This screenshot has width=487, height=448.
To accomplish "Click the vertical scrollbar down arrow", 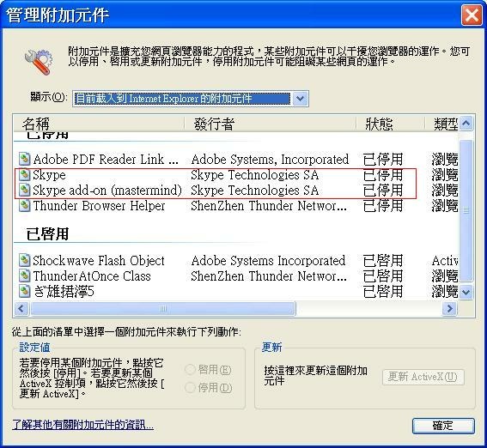I will point(466,292).
